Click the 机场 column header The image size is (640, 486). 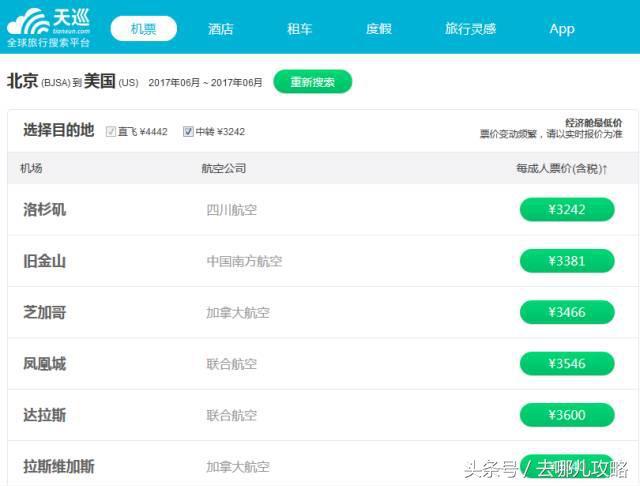(x=31, y=168)
